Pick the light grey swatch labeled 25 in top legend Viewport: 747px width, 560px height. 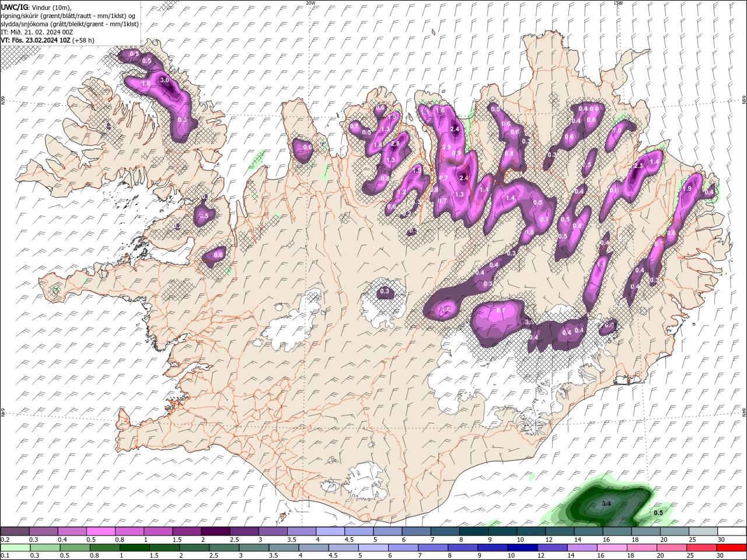704,531
